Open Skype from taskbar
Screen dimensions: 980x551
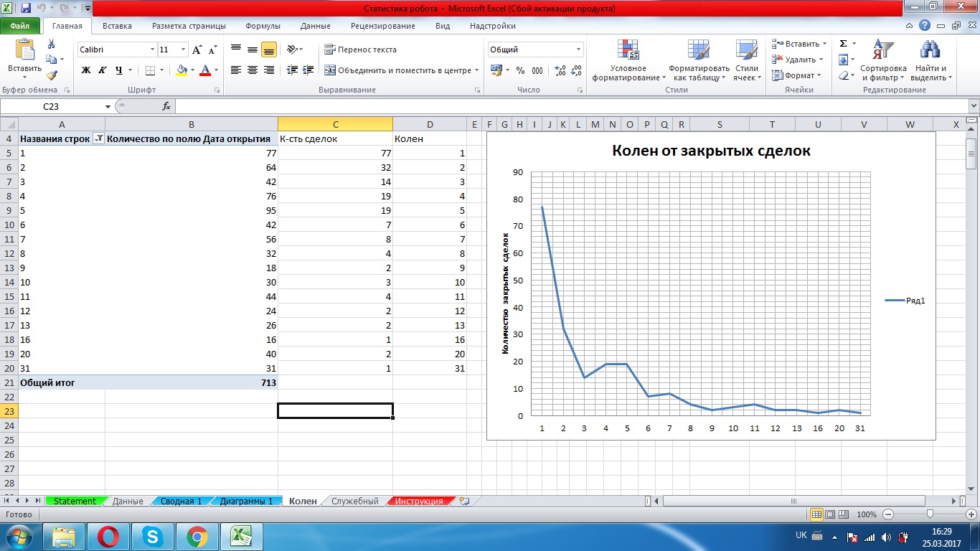[153, 536]
